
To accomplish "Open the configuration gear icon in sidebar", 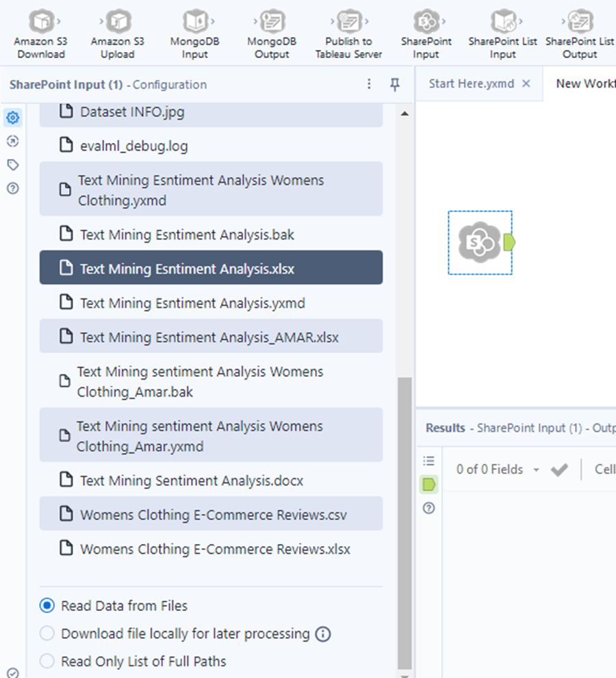I will (x=12, y=118).
